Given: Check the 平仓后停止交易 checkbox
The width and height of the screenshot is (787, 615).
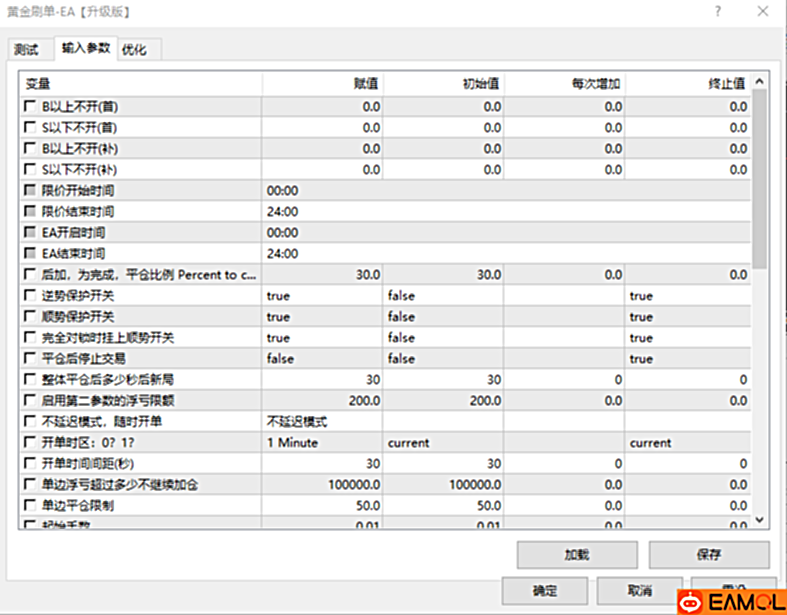Looking at the screenshot, I should click(x=29, y=359).
